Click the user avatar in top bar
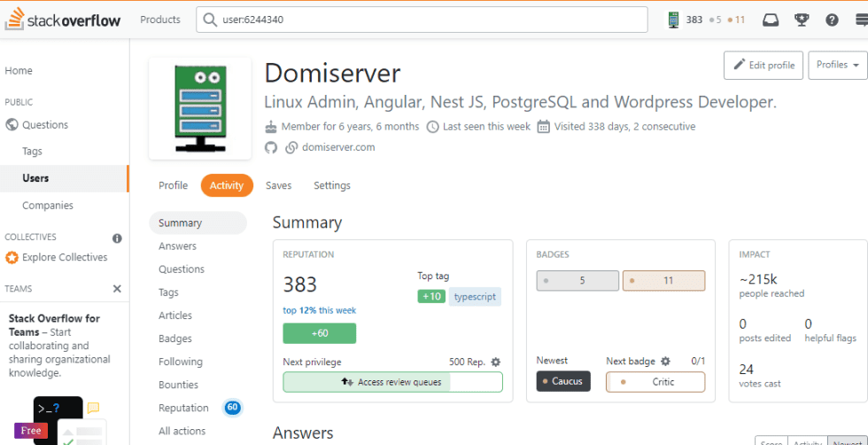The image size is (868, 445). (674, 20)
